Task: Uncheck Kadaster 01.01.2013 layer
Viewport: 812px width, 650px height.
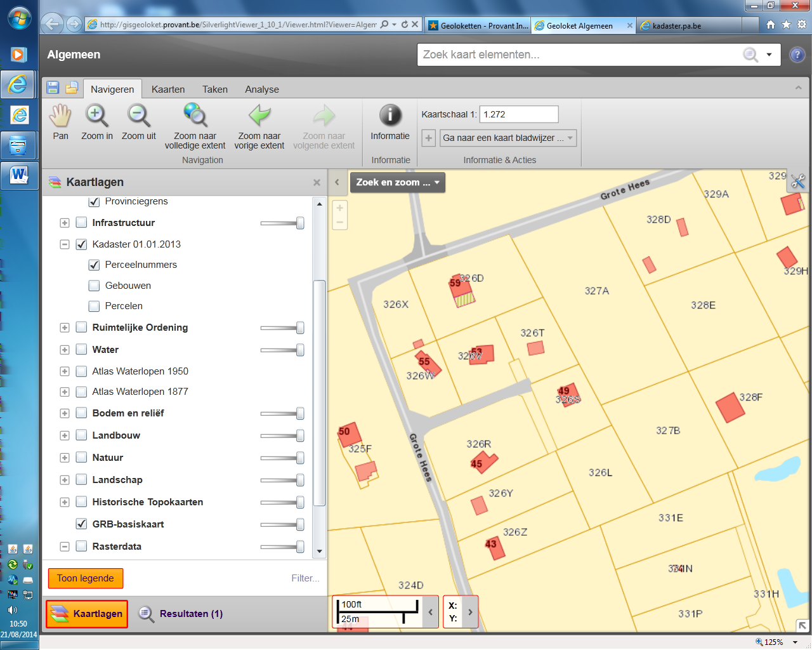Action: 81,244
